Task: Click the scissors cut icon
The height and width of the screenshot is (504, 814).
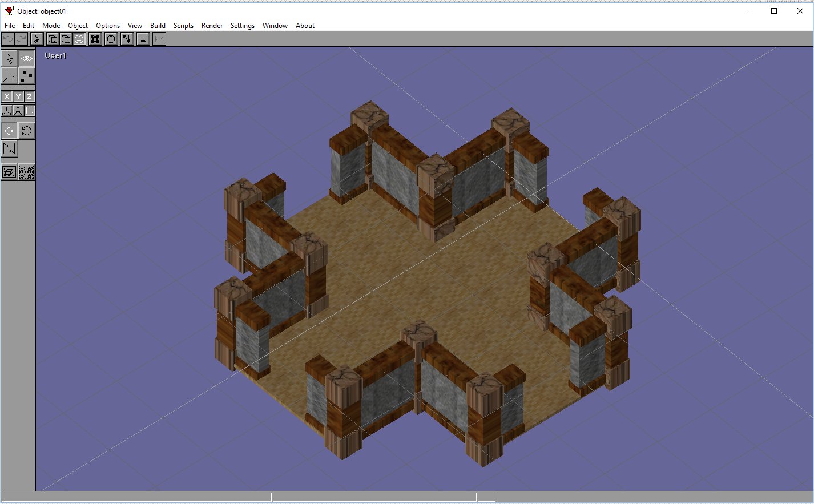Action: (x=37, y=39)
